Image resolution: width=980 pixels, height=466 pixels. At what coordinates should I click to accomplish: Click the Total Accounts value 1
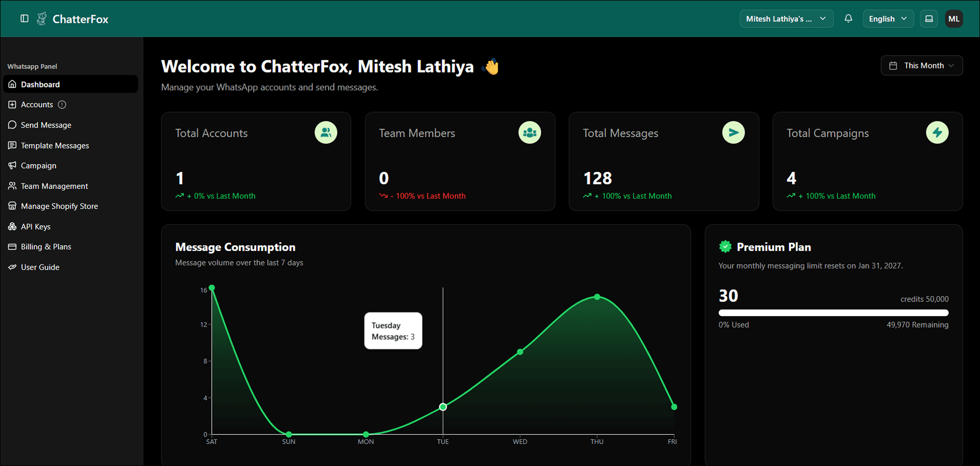(x=180, y=178)
